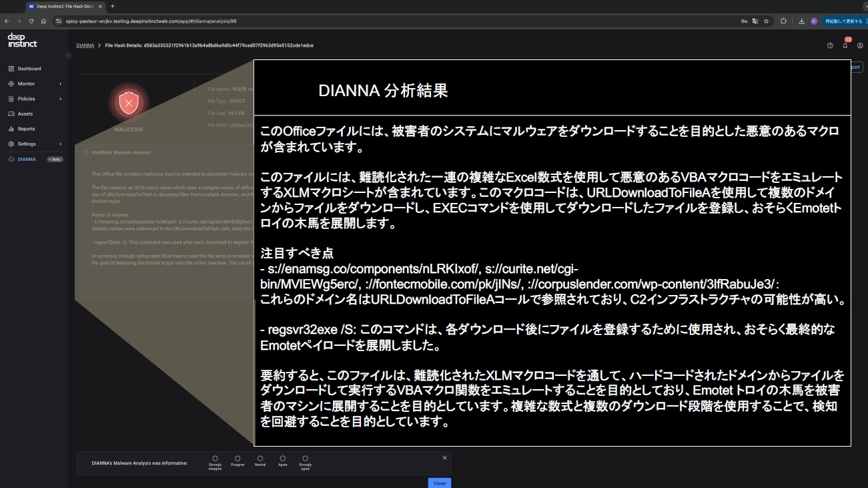This screenshot has height=488, width=868.
Task: Expand the Settings submenu arrow
Action: point(60,144)
